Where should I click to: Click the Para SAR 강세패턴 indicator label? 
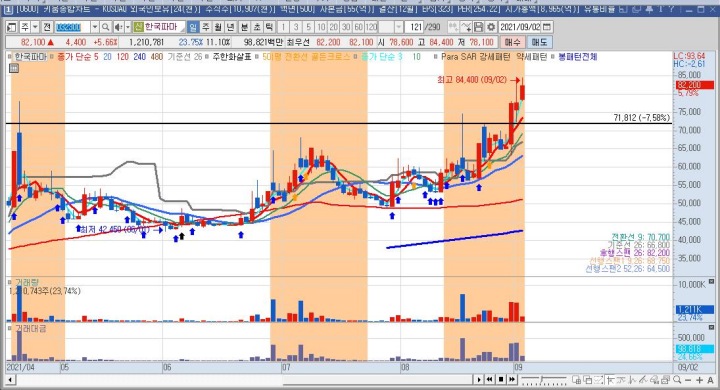(x=475, y=57)
